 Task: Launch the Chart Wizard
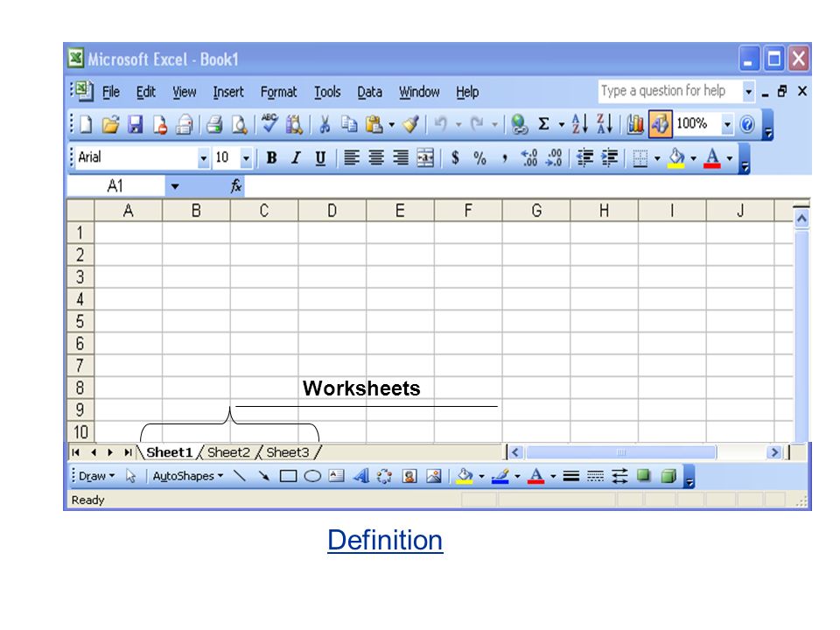coord(635,124)
